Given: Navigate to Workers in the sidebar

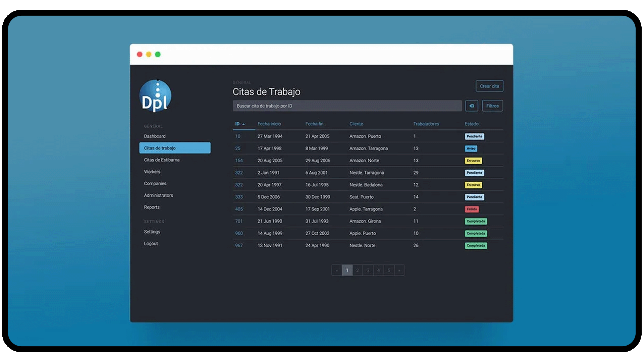Looking at the screenshot, I should pyautogui.click(x=152, y=172).
